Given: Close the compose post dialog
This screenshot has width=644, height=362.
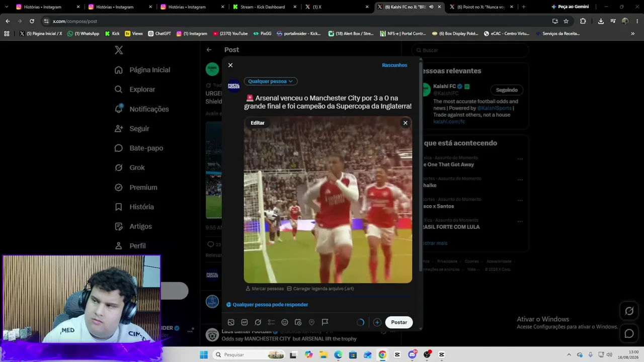Looking at the screenshot, I should [x=230, y=65].
